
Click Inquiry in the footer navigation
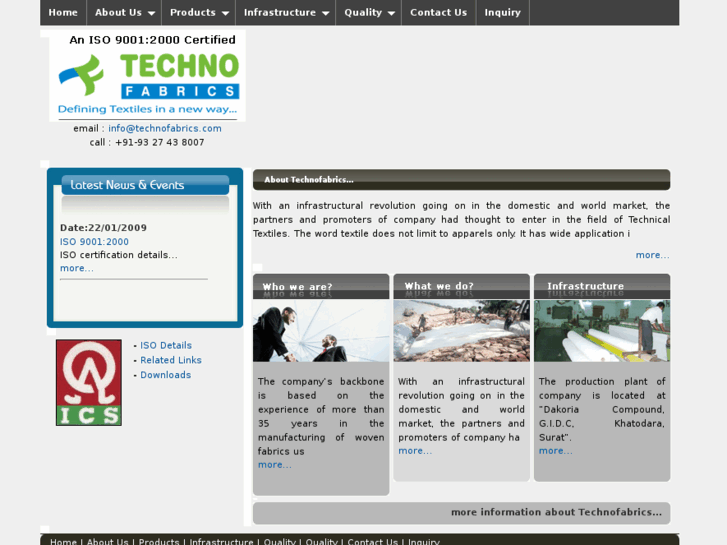pyautogui.click(x=423, y=541)
